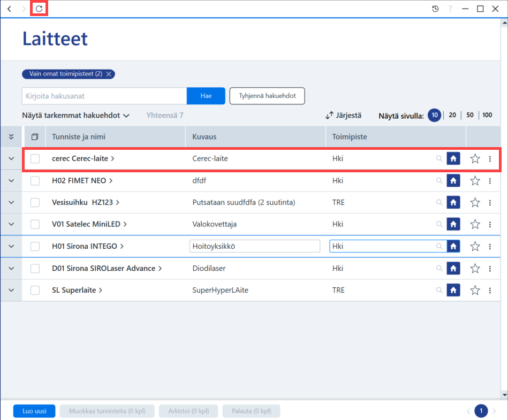Mark SL Superlaite as favorite with star

tap(475, 290)
